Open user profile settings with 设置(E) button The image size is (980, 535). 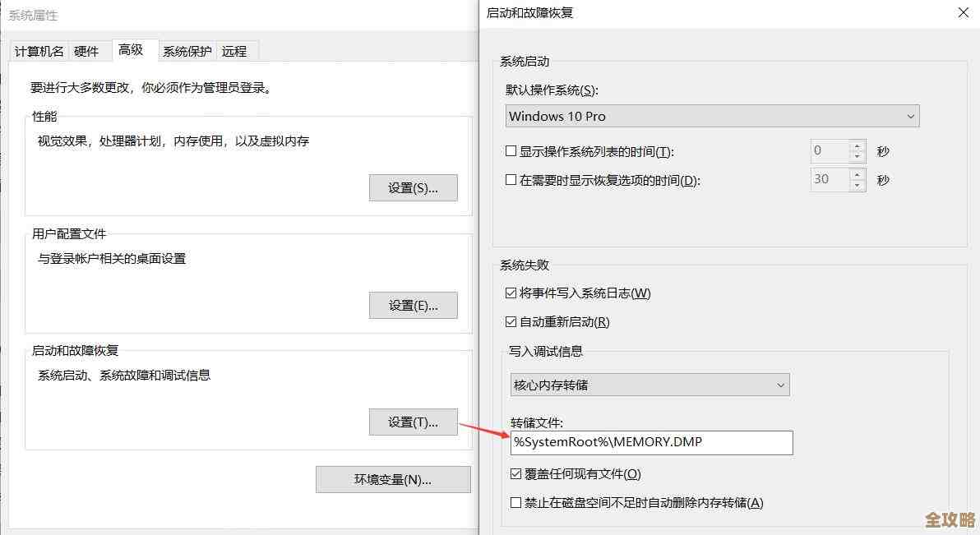click(413, 305)
